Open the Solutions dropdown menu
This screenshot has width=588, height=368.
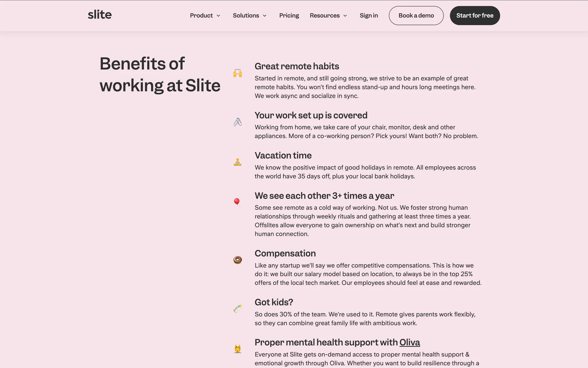[250, 16]
